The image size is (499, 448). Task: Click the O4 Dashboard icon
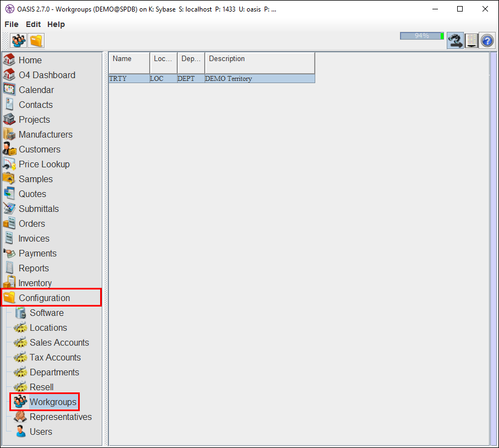click(9, 75)
